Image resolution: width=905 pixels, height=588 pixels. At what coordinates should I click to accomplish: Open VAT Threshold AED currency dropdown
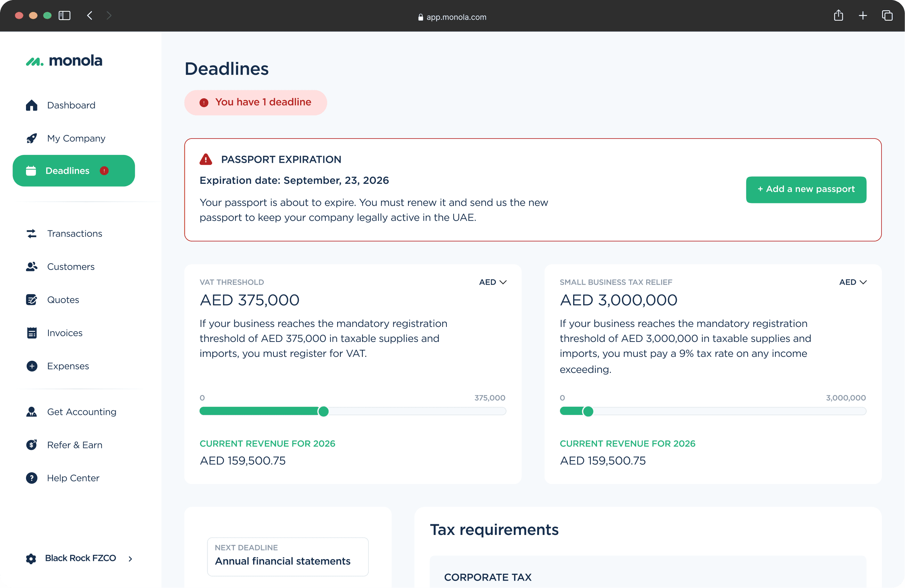click(x=492, y=282)
